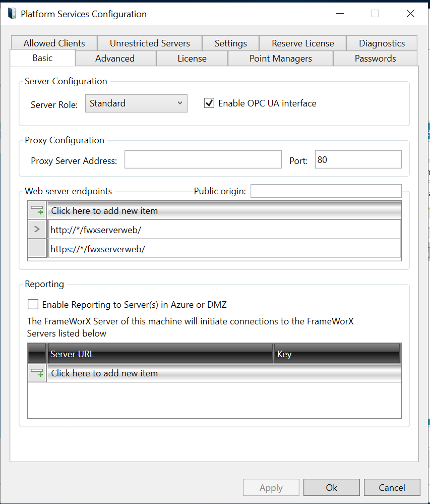Click row selector arrow beside http endpoint
Viewport: 430px width, 504px height.
pyautogui.click(x=37, y=230)
